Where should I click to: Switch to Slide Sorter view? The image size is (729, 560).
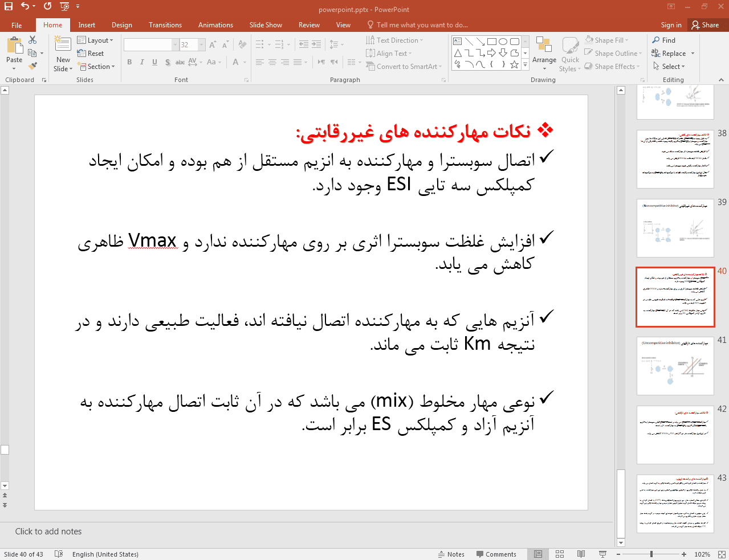[560, 554]
